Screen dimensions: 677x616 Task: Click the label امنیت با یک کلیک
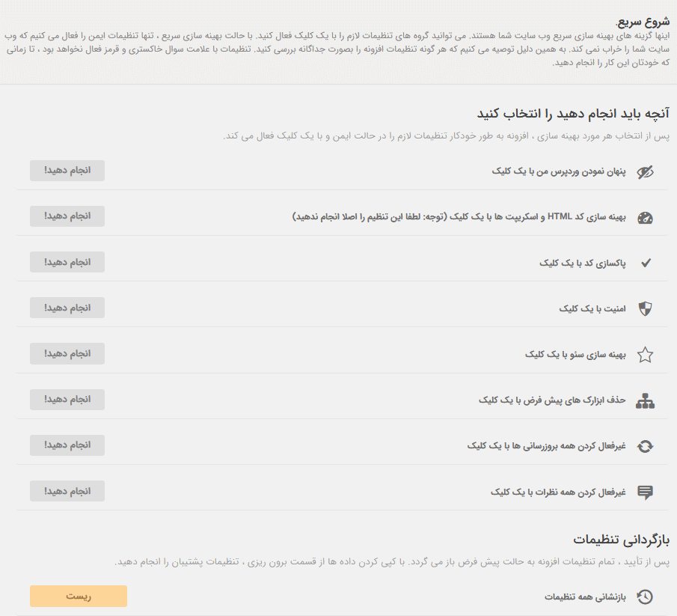[592, 308]
